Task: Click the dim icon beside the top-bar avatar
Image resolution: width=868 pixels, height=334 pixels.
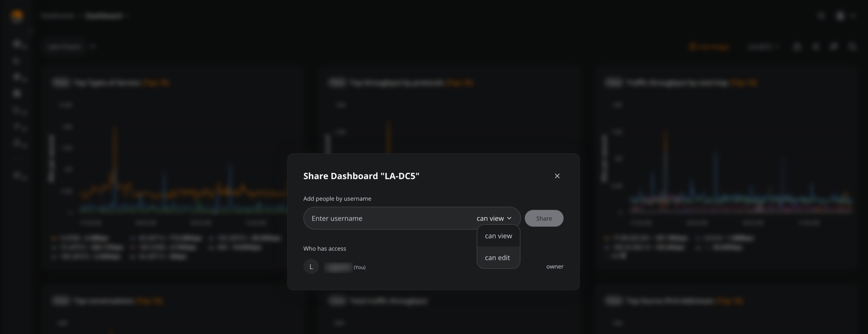Action: [821, 16]
